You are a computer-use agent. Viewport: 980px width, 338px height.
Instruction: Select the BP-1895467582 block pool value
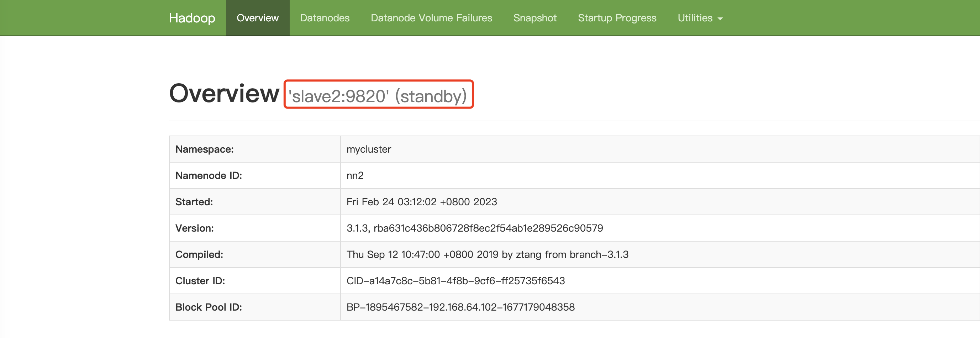pos(460,307)
